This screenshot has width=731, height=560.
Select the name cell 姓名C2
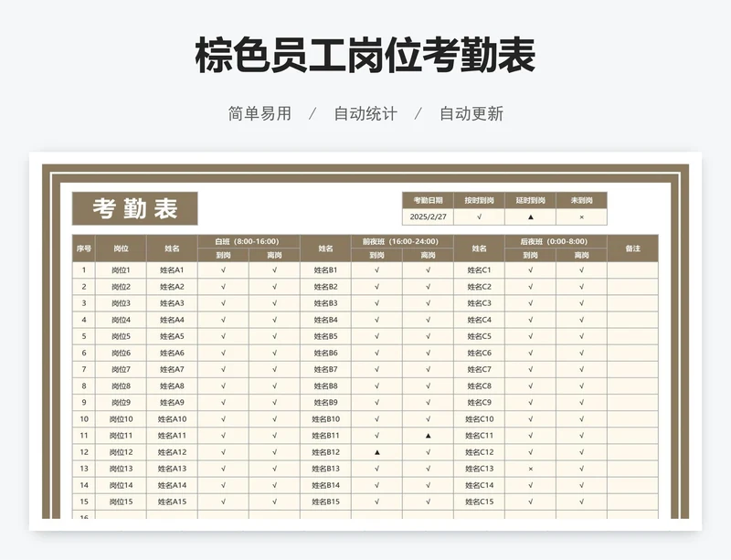tap(479, 287)
